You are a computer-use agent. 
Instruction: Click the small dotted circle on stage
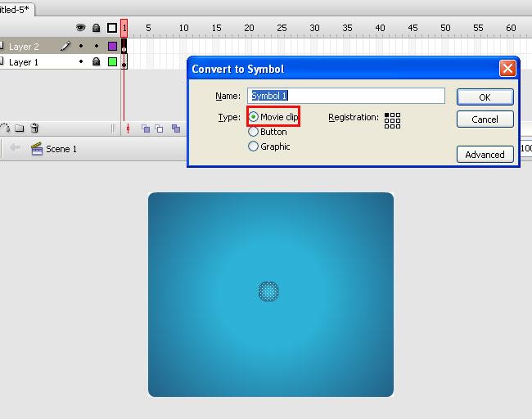[268, 291]
